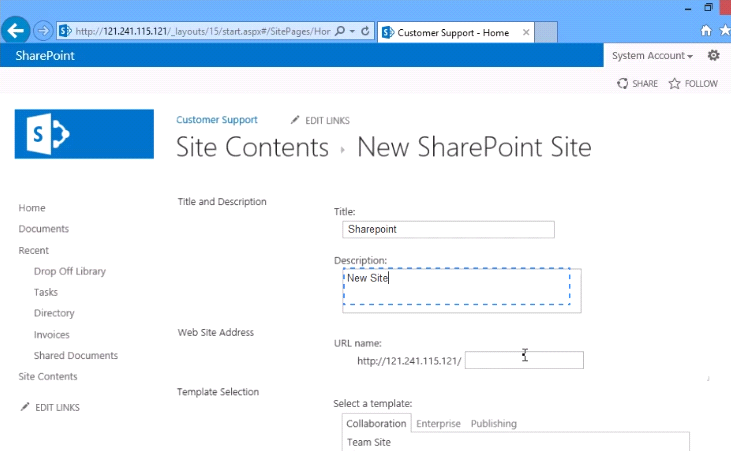
Task: Expand the System Account dropdown
Action: [652, 56]
